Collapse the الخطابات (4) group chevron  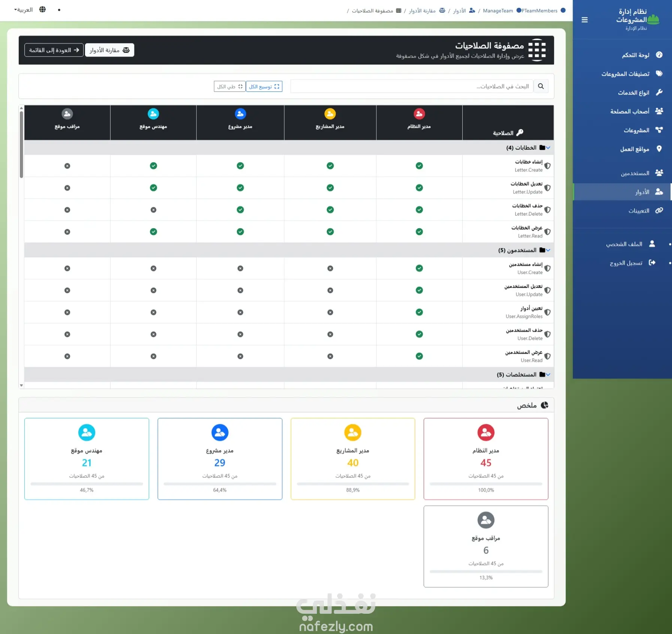pyautogui.click(x=548, y=148)
